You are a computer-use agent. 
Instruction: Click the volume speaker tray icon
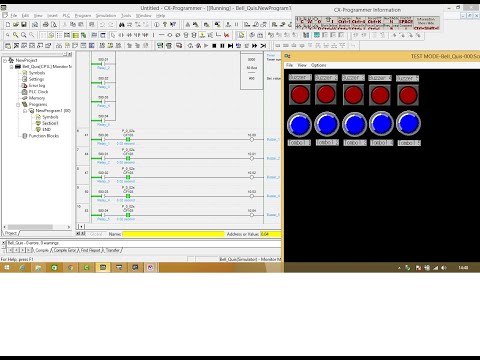[444, 268]
